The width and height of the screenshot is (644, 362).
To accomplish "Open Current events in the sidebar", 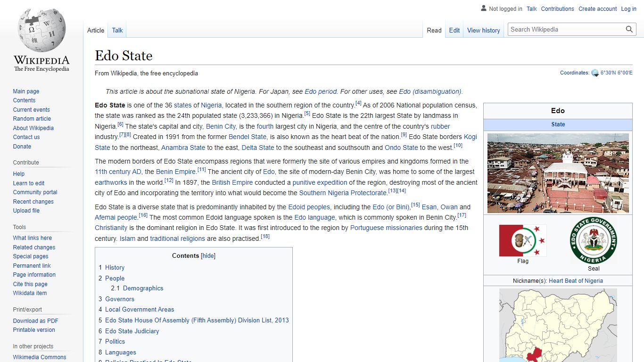I will [31, 110].
